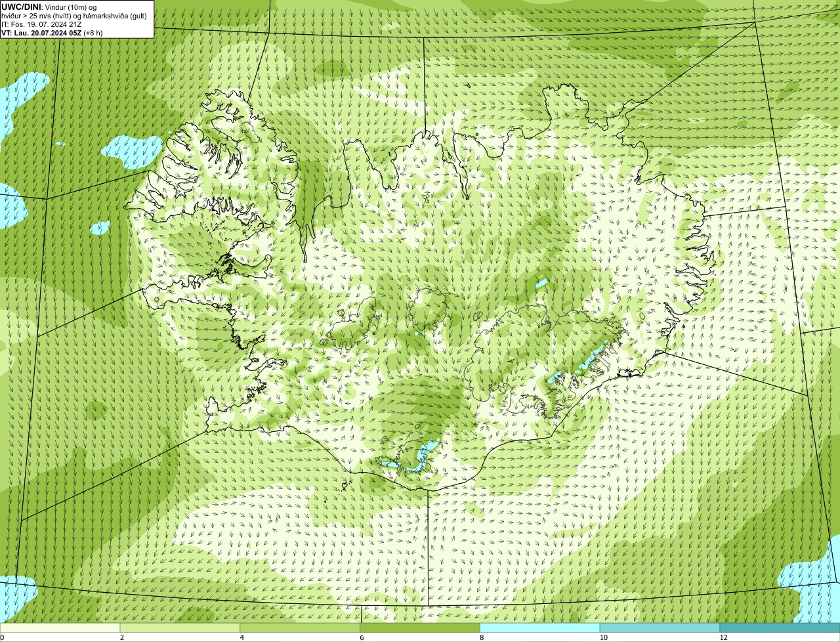This screenshot has width=840, height=642.
Task: Click the "UWC/DINI: Vindur (10m) og" title line
Action: 49,7
